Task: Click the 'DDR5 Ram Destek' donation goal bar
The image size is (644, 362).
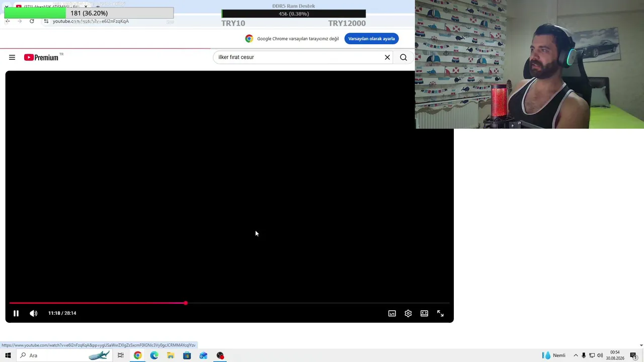Action: pyautogui.click(x=294, y=14)
